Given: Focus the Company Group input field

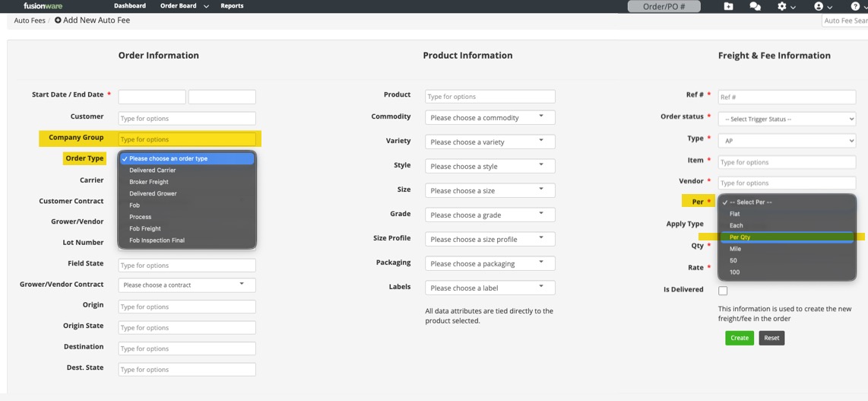Looking at the screenshot, I should click(187, 139).
